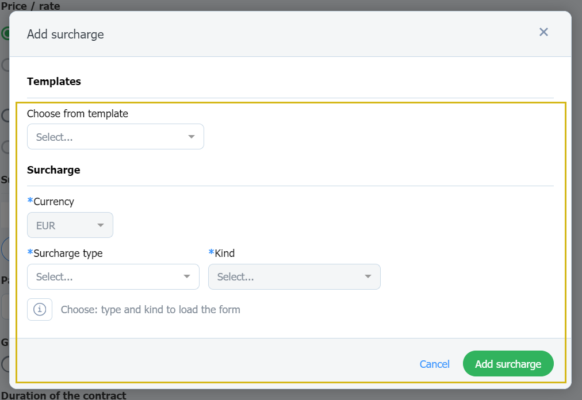Open the Choose from template select box

tap(115, 137)
